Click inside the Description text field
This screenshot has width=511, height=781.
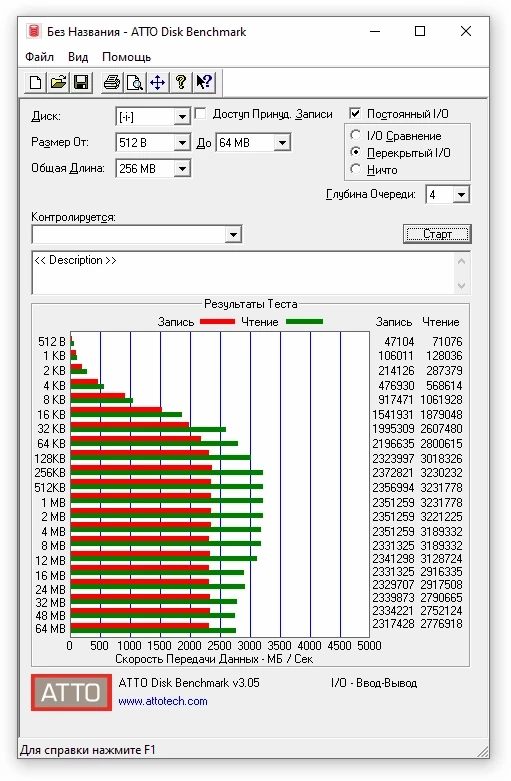point(243,272)
